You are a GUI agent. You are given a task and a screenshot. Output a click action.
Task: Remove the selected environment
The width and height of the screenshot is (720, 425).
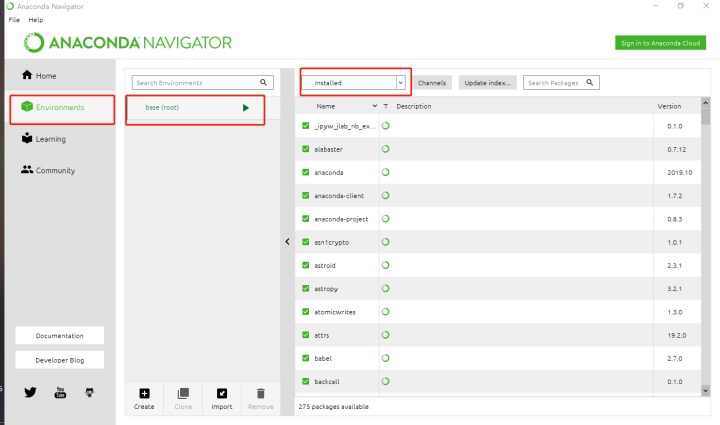tap(260, 398)
